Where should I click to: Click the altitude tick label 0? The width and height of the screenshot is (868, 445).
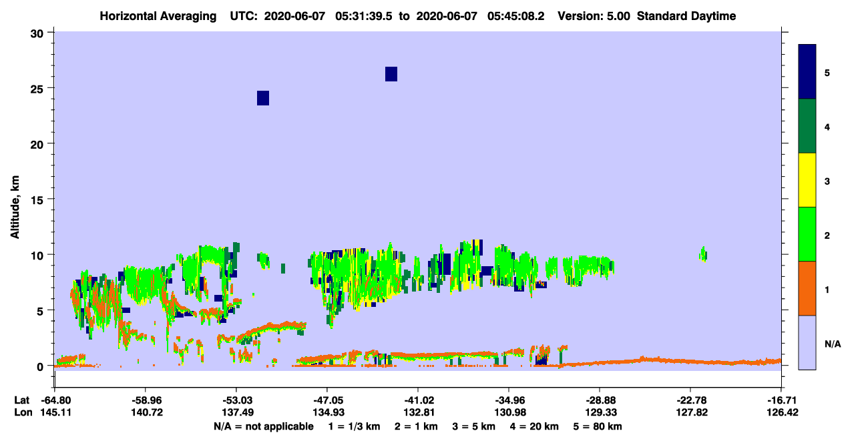tap(42, 366)
